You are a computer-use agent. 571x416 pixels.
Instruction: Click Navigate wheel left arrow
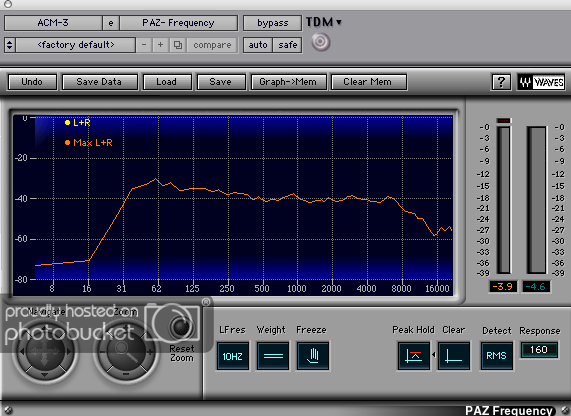[x=22, y=352]
